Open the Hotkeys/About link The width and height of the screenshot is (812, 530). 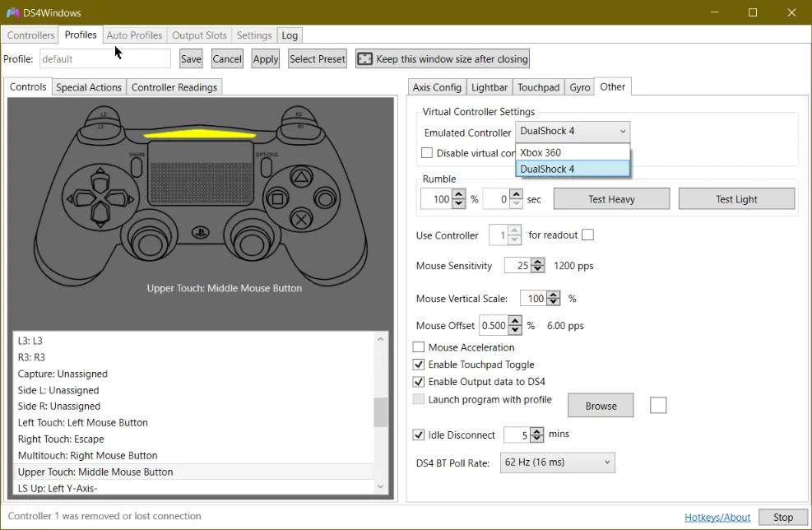point(717,517)
